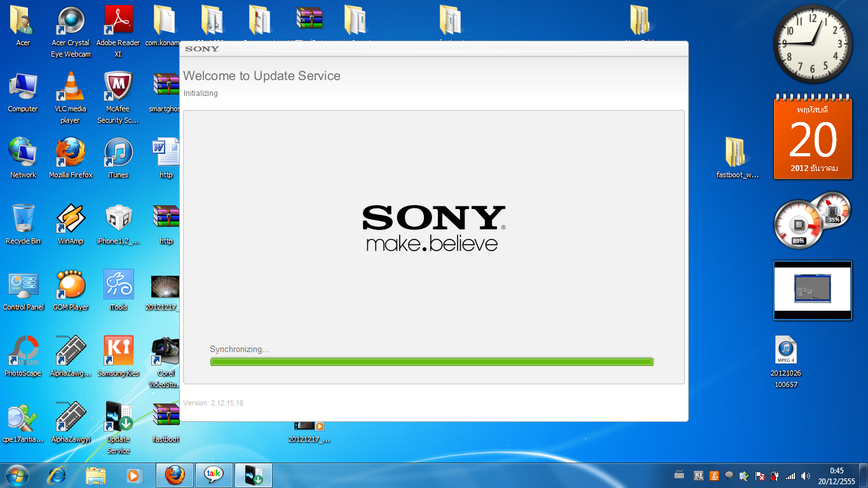Screen dimensions: 868x488
Task: Click SONY title bar logo
Action: (x=202, y=49)
